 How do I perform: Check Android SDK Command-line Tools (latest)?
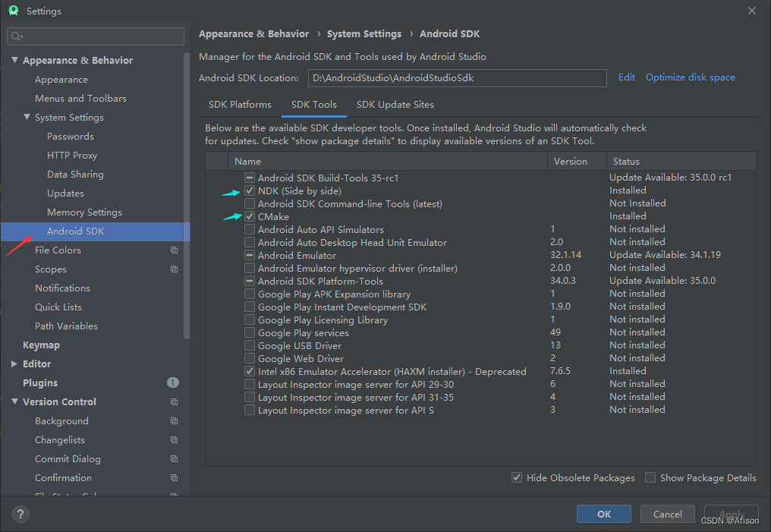click(x=250, y=203)
